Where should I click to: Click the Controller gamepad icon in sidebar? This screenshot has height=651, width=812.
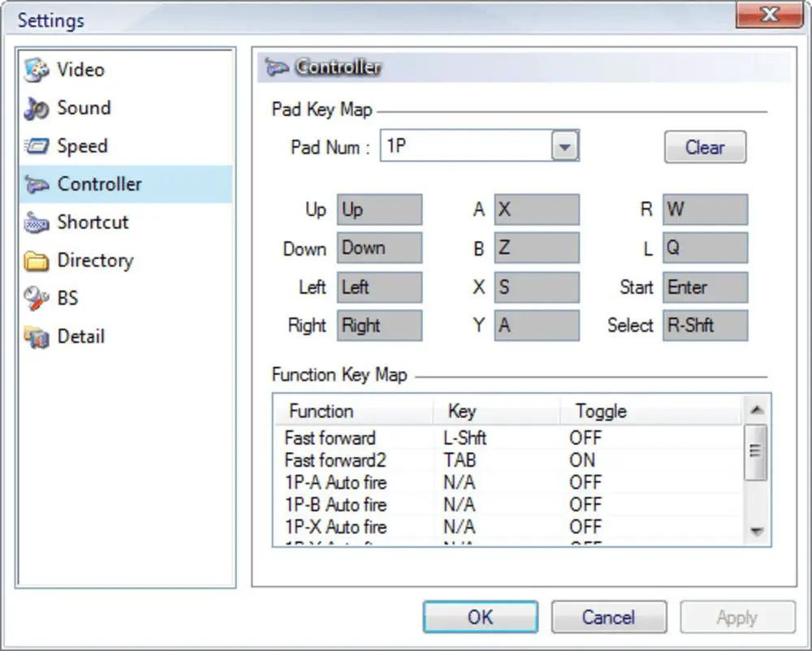[x=37, y=185]
